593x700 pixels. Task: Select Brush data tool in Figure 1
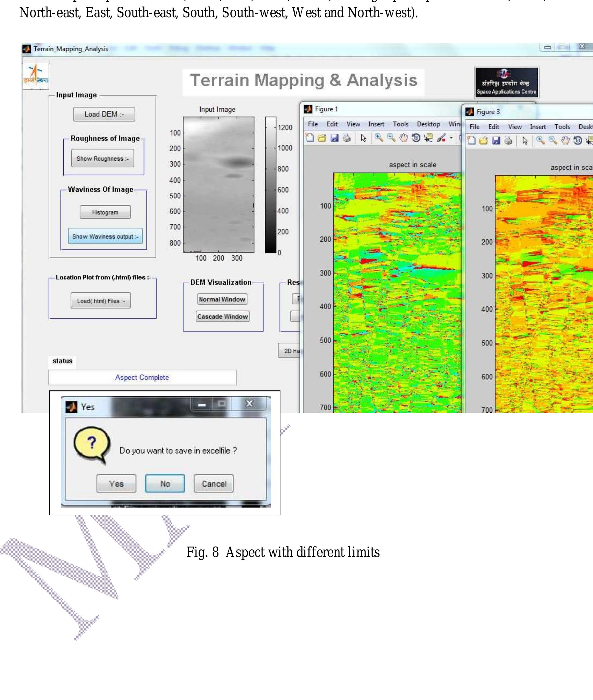coord(441,138)
